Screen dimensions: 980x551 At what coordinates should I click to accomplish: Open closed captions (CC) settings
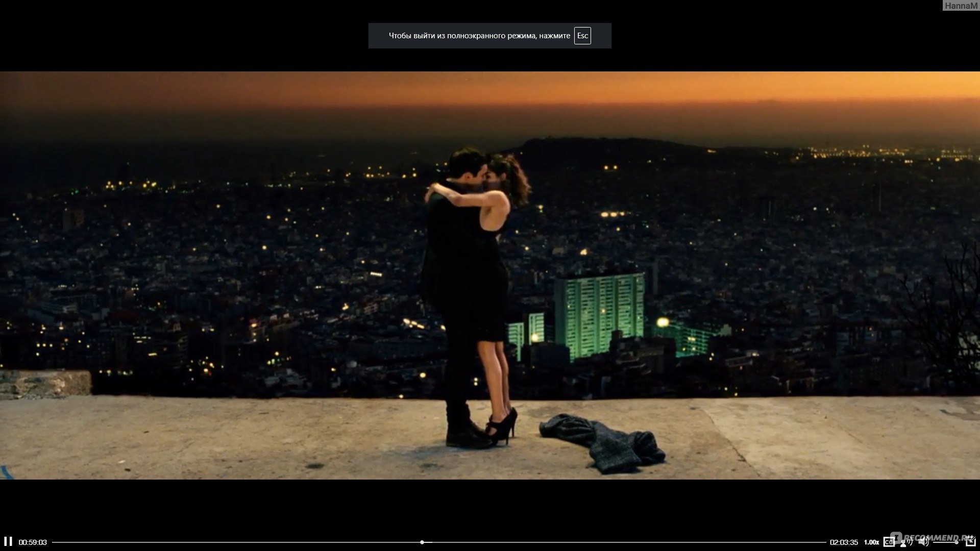click(889, 542)
